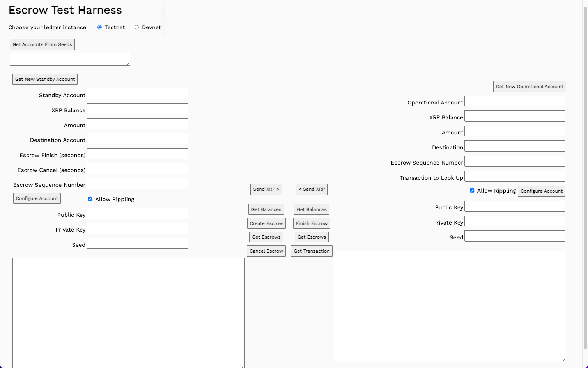
Task: Click the Create Escrow button
Action: 266,223
